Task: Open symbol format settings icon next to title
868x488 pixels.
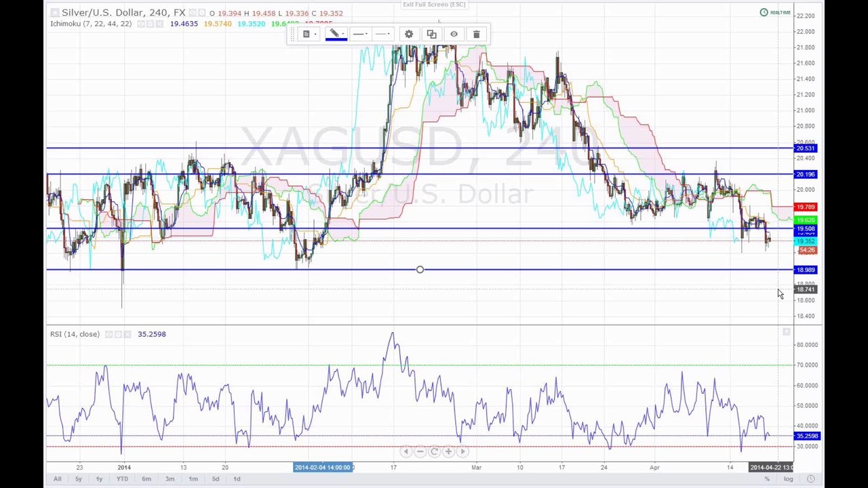Action: [x=202, y=13]
